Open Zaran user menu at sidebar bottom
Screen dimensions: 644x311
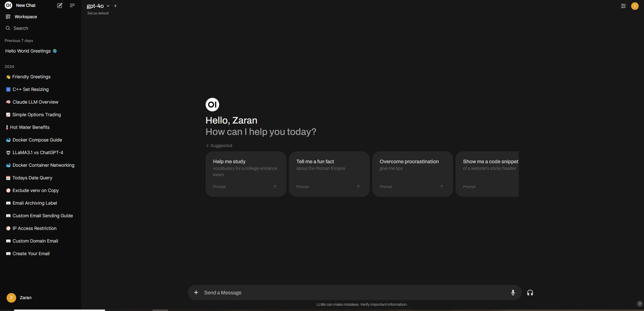pyautogui.click(x=25, y=298)
